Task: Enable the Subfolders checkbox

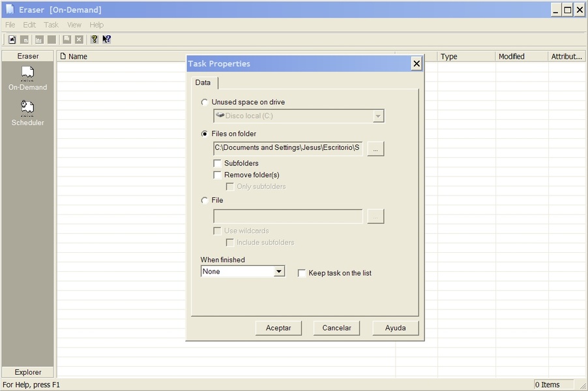Action: (218, 164)
